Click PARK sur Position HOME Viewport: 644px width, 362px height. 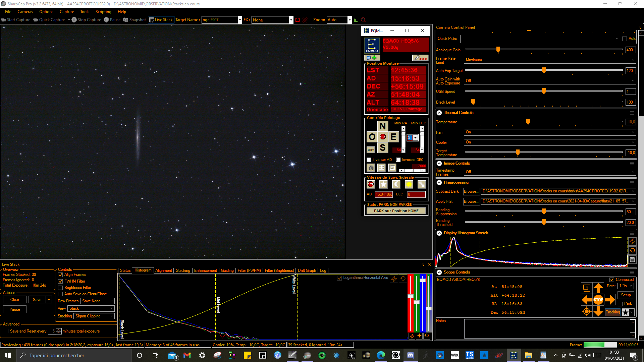click(x=396, y=211)
